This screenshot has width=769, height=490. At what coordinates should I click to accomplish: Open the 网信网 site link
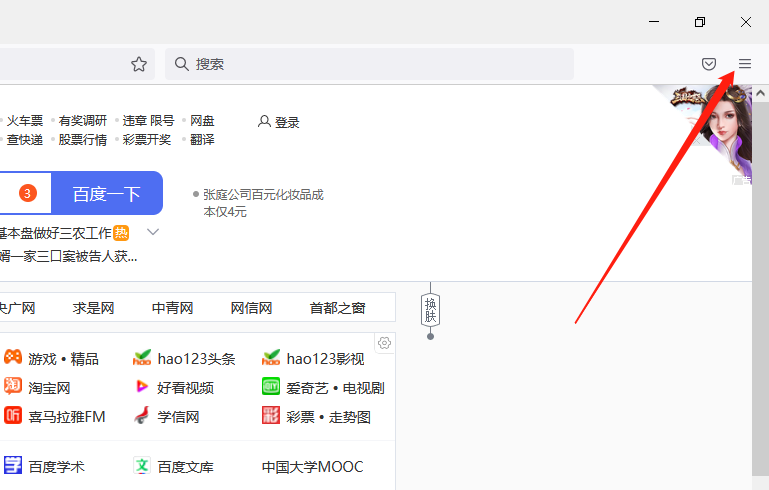coord(251,308)
